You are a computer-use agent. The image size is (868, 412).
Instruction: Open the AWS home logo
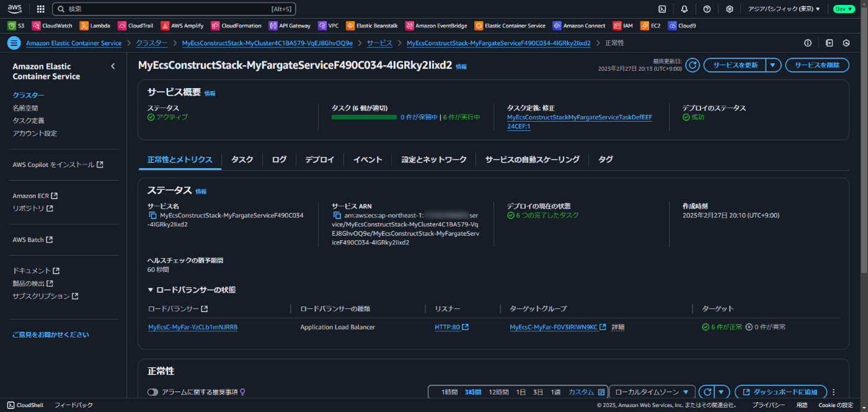pyautogui.click(x=15, y=9)
